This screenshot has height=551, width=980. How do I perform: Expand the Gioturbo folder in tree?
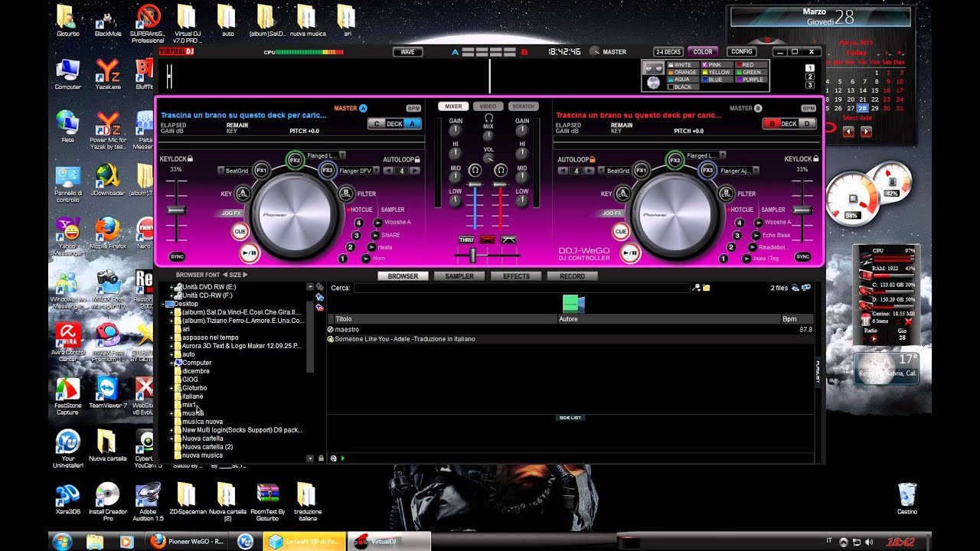click(171, 388)
